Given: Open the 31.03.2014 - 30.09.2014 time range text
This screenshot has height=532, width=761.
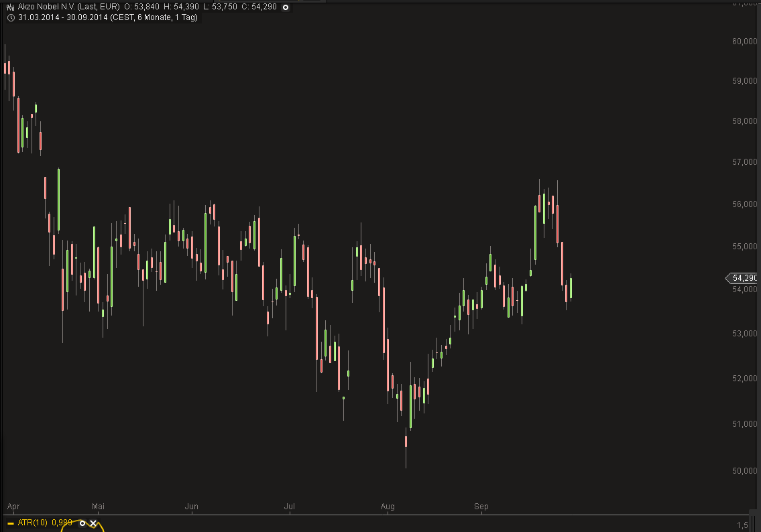Looking at the screenshot, I should click(63, 17).
